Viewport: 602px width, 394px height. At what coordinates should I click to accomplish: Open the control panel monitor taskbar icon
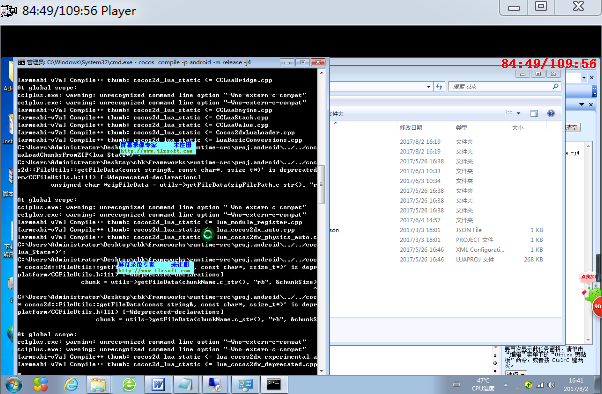[245, 384]
